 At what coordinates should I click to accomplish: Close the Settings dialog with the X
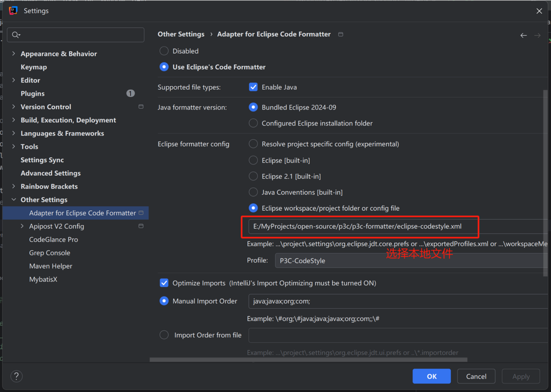[539, 11]
